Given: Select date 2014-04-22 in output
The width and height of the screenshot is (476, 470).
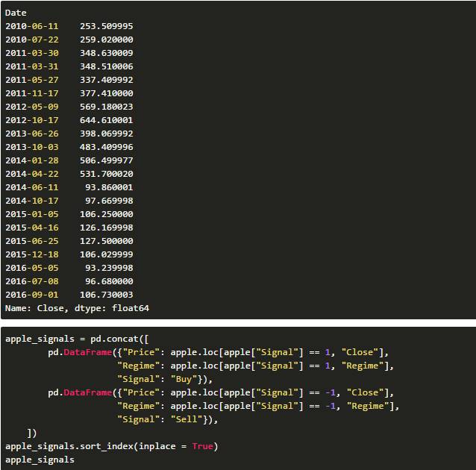Looking at the screenshot, I should click(x=32, y=174).
